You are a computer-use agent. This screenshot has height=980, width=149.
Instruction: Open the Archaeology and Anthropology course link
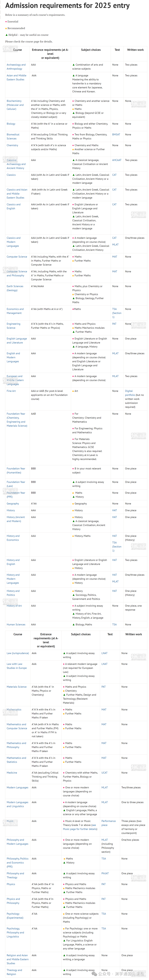(x=16, y=67)
